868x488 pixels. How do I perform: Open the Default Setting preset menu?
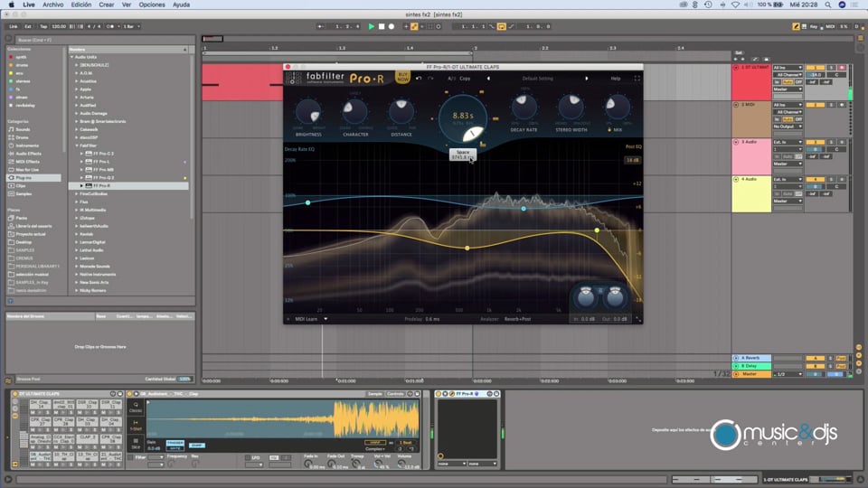click(x=537, y=79)
